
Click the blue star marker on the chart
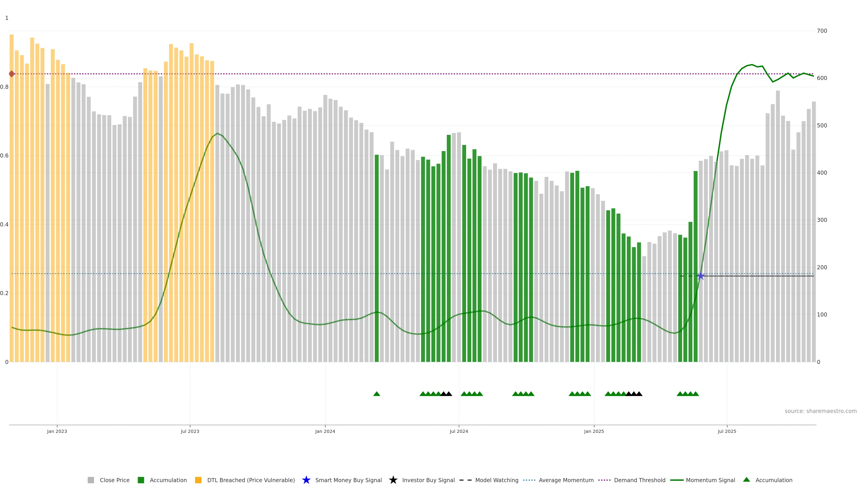click(701, 276)
